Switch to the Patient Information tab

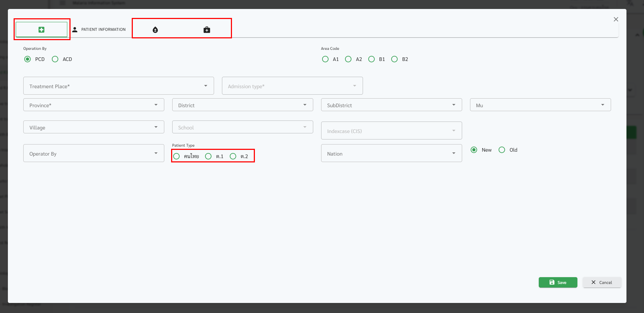coord(103,30)
